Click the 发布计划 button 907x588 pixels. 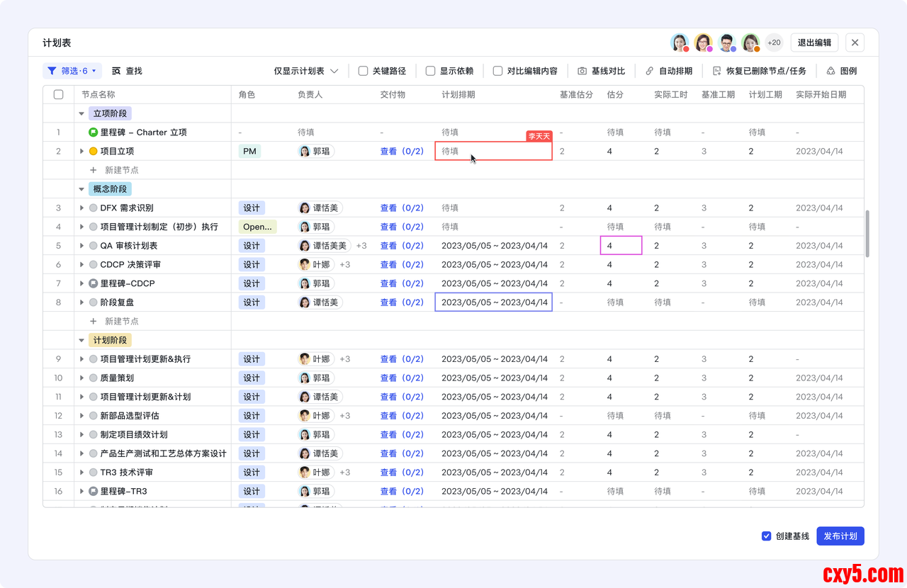click(x=840, y=536)
